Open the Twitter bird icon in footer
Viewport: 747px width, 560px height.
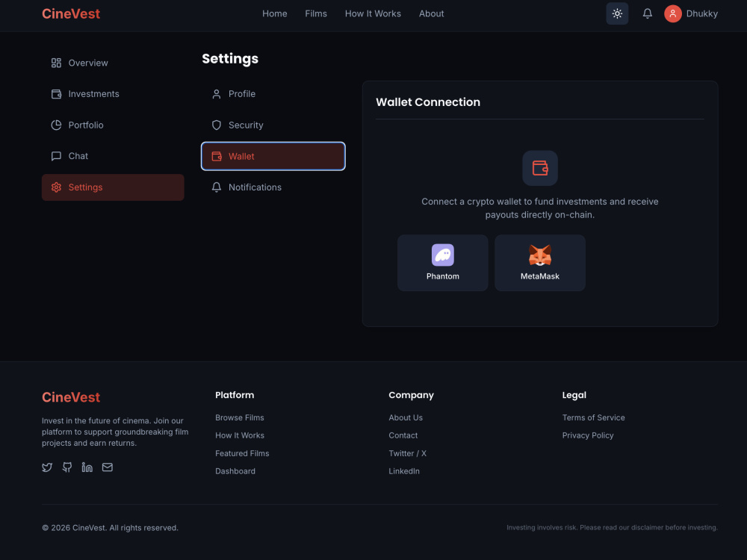pyautogui.click(x=47, y=467)
